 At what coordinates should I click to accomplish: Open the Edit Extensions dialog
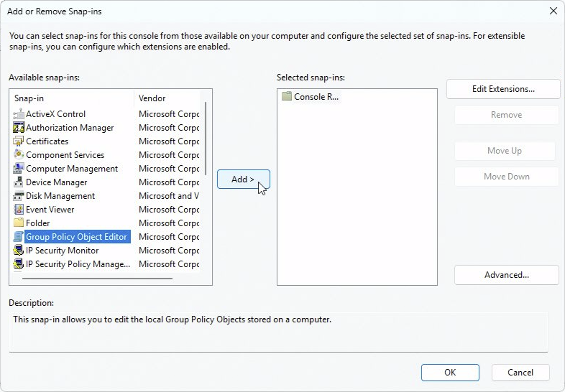coord(502,89)
